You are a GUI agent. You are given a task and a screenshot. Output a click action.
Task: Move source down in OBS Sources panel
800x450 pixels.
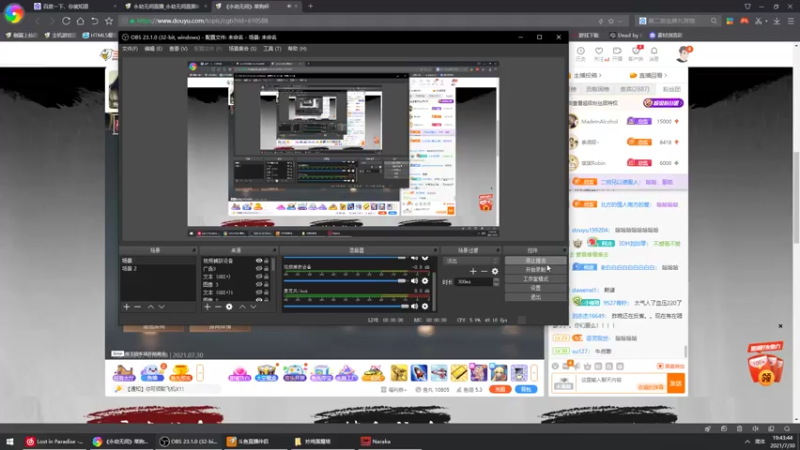(253, 307)
